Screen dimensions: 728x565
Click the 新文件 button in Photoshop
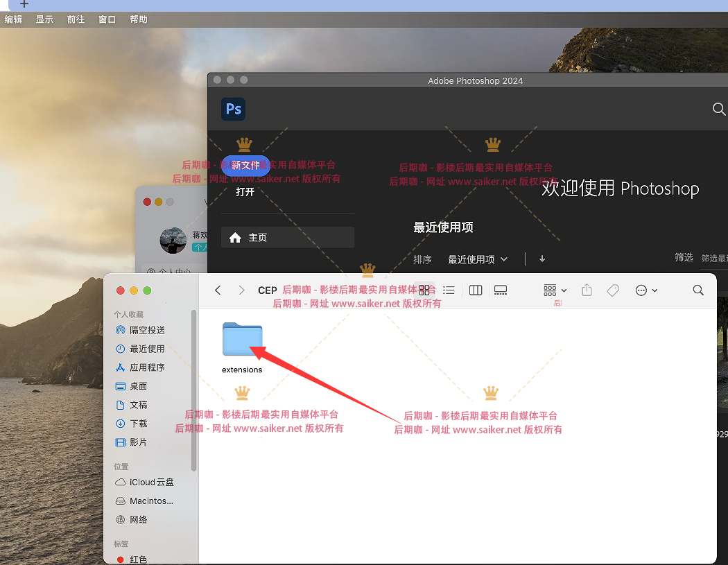tap(245, 165)
